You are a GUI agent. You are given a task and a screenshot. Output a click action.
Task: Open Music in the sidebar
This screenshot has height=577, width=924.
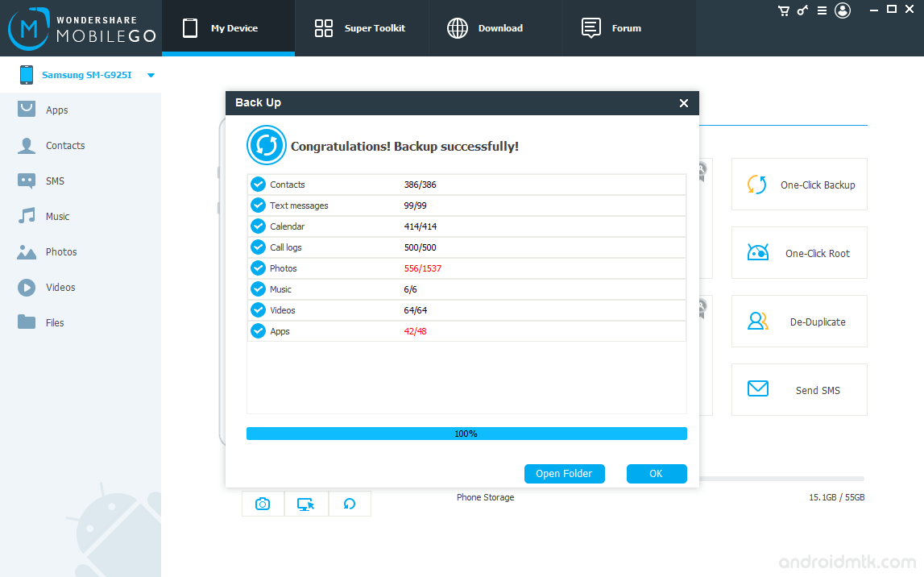80,216
